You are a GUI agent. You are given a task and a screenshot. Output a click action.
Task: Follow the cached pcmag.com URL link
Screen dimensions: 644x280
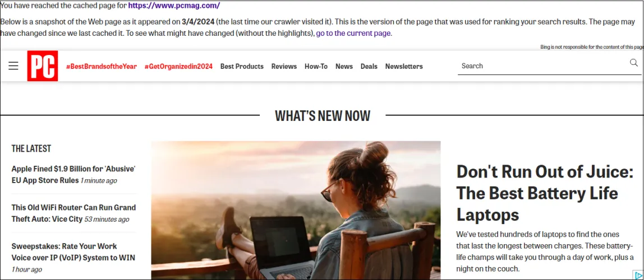174,6
